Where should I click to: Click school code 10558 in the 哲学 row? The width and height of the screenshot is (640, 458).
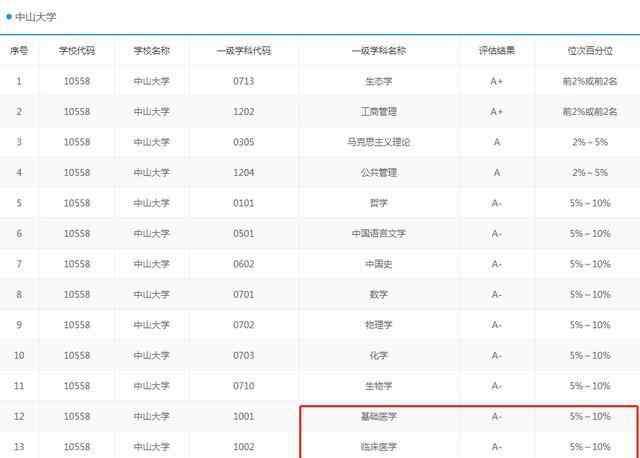pos(77,203)
